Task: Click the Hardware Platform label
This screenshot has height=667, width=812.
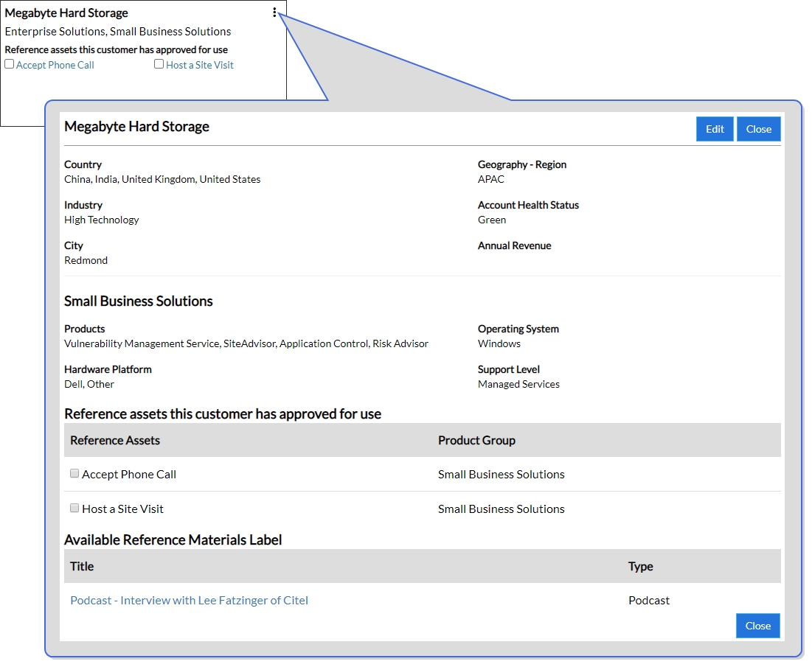Action: click(x=108, y=369)
